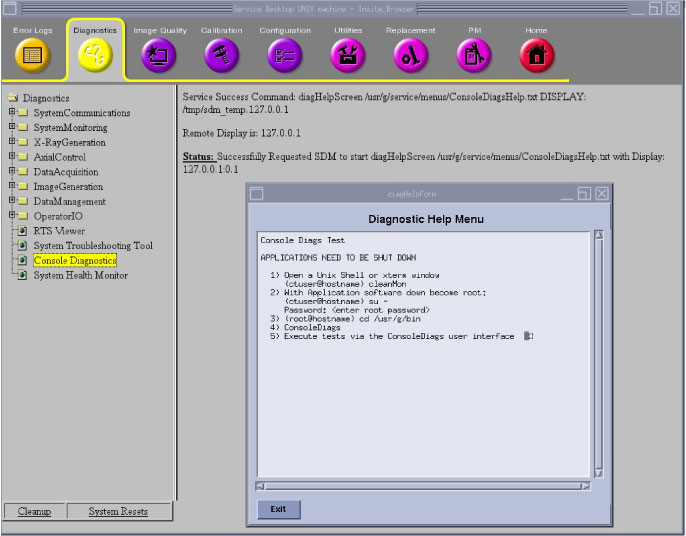The image size is (686, 536).
Task: Switch to the System Resets tab
Action: point(118,512)
